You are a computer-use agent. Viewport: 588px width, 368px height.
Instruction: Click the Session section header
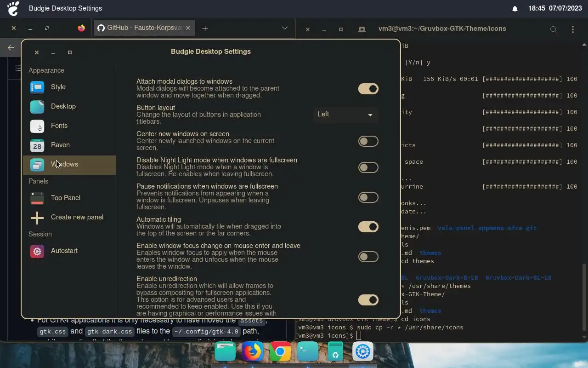[x=40, y=234]
